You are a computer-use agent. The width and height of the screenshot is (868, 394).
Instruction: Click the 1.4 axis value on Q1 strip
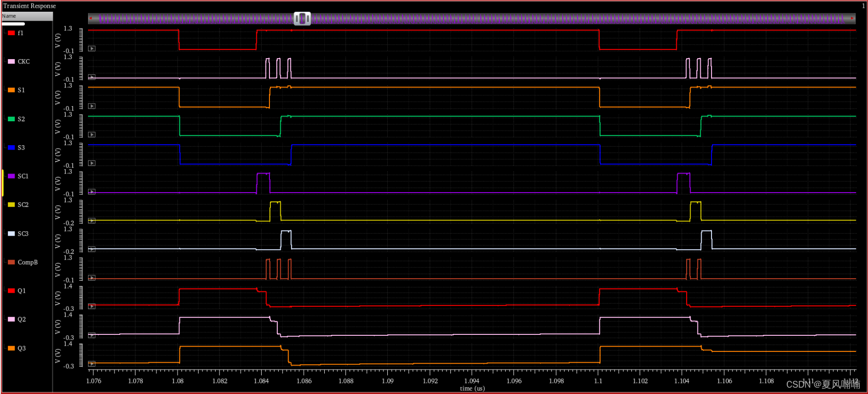[68, 286]
